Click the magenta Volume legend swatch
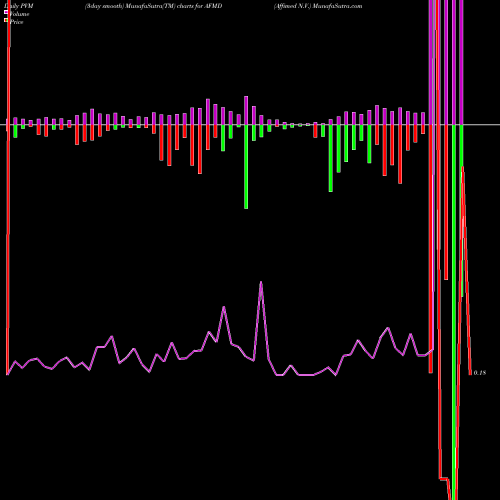The height and width of the screenshot is (500, 500). click(x=6, y=12)
